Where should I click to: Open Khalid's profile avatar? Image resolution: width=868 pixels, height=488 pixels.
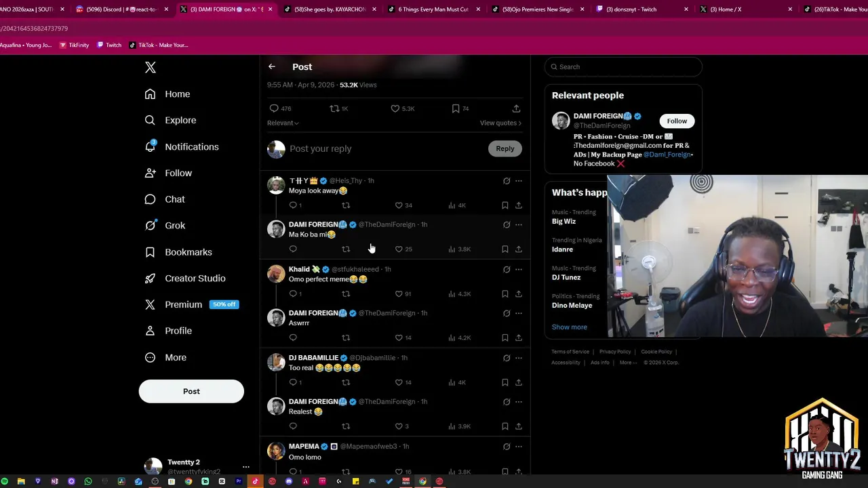pos(276,273)
